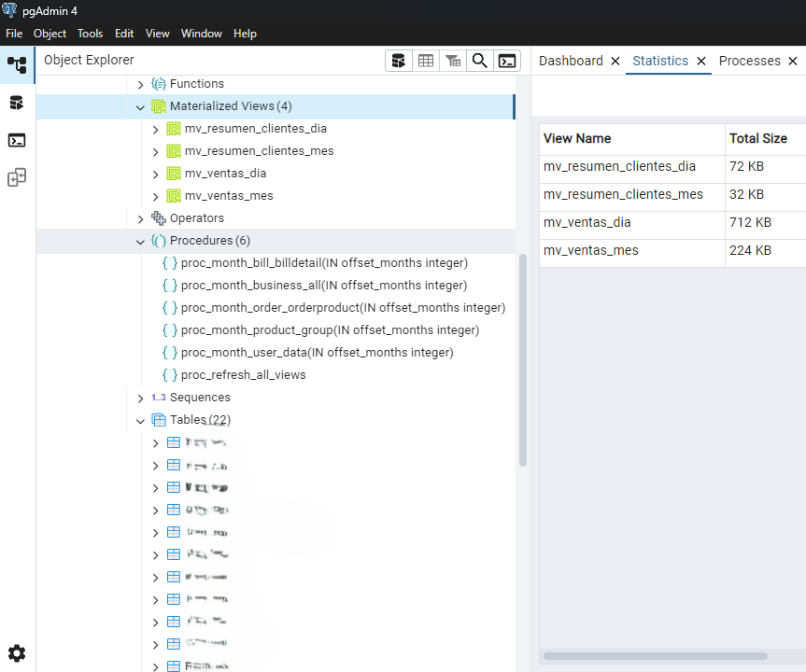806x672 pixels.
Task: Collapse the Materialized Views node
Action: 141,106
